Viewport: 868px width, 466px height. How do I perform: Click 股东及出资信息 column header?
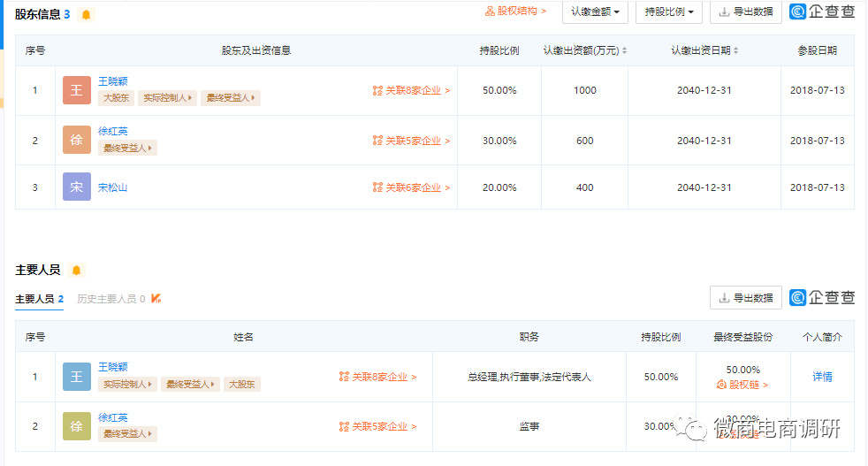[x=255, y=50]
